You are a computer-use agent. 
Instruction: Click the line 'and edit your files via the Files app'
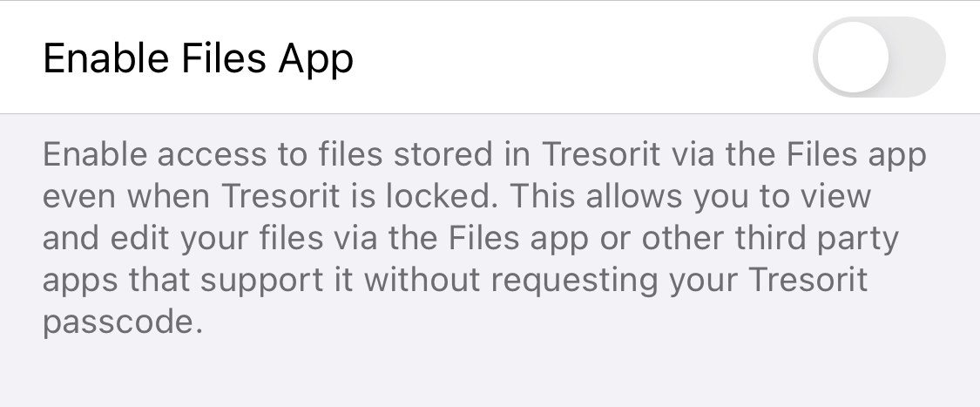pyautogui.click(x=315, y=239)
